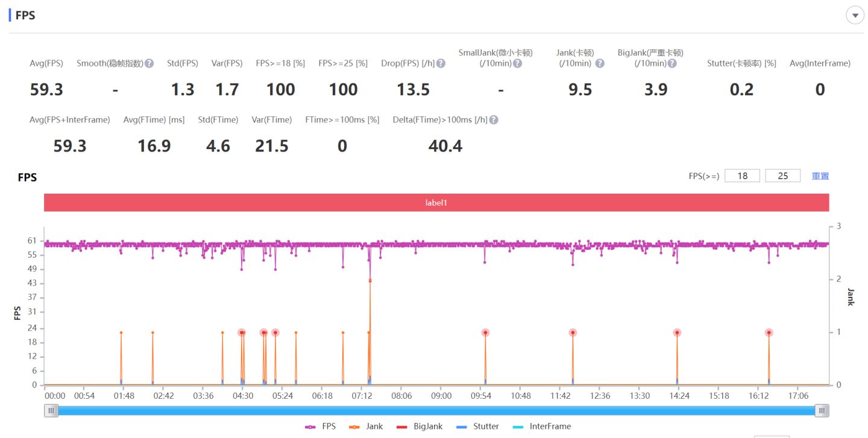Image resolution: width=868 pixels, height=438 pixels.
Task: Select the red label1 bar
Action: 436,203
